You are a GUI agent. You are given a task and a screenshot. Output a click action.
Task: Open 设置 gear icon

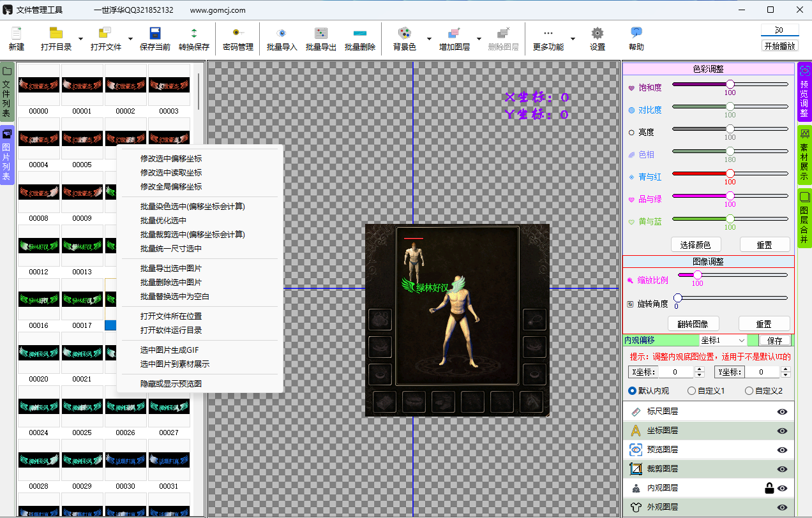(598, 33)
